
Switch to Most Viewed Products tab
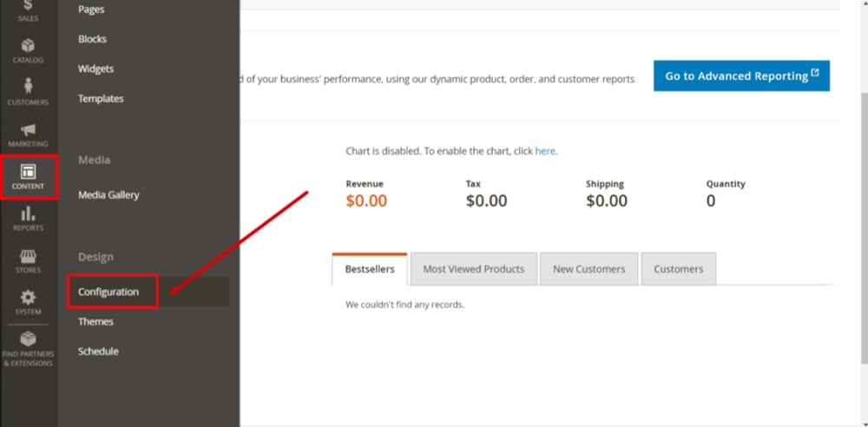tap(473, 269)
